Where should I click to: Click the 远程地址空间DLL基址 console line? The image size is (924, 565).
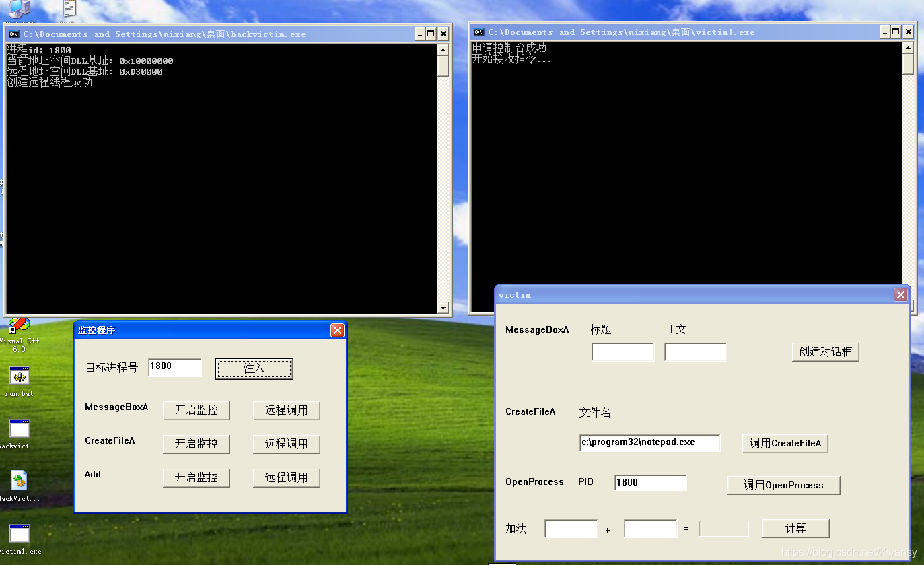point(85,71)
